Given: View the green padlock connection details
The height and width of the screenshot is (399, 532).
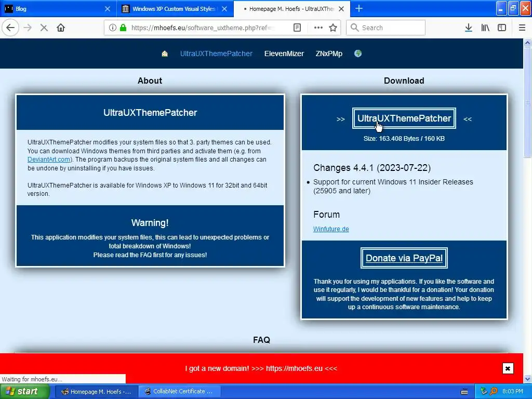Looking at the screenshot, I should tap(123, 28).
